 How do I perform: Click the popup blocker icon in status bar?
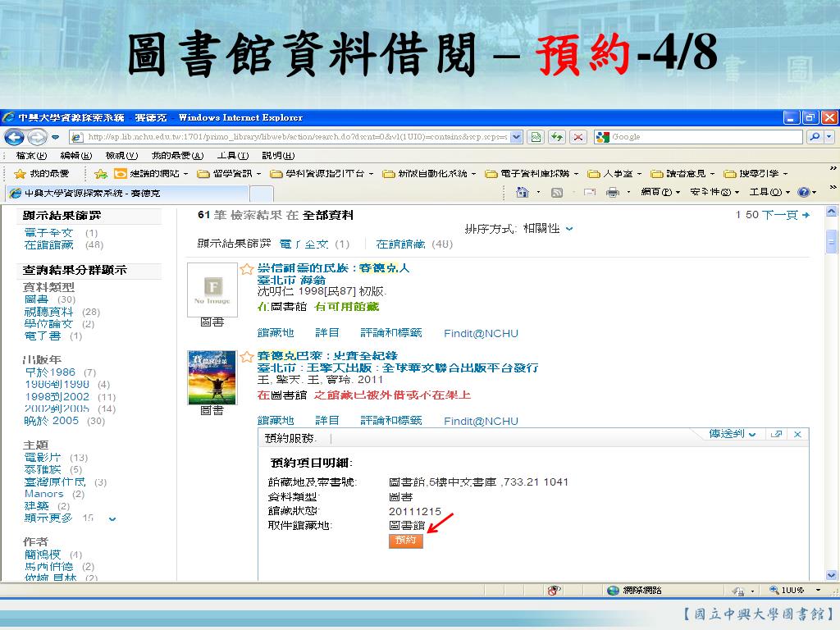[554, 591]
